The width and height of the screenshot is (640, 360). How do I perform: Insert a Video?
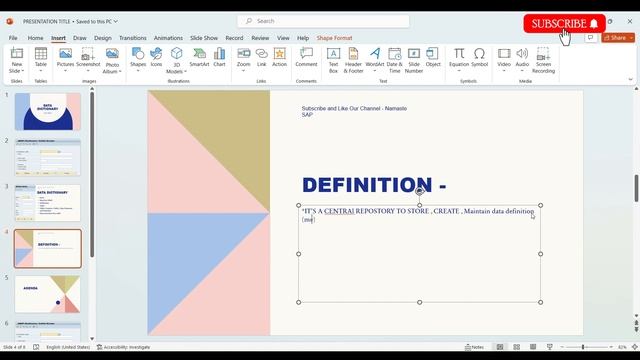(x=504, y=60)
